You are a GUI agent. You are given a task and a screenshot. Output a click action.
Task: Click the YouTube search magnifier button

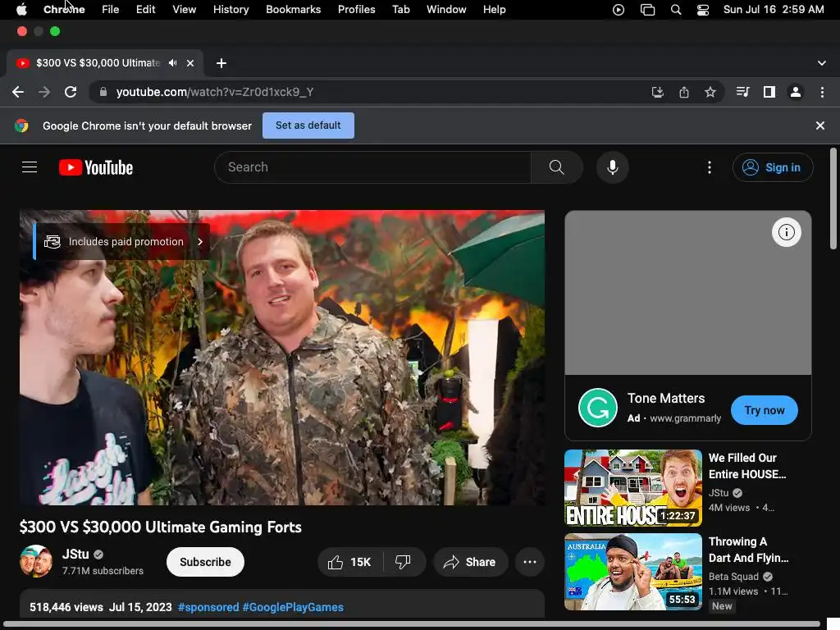(x=557, y=167)
